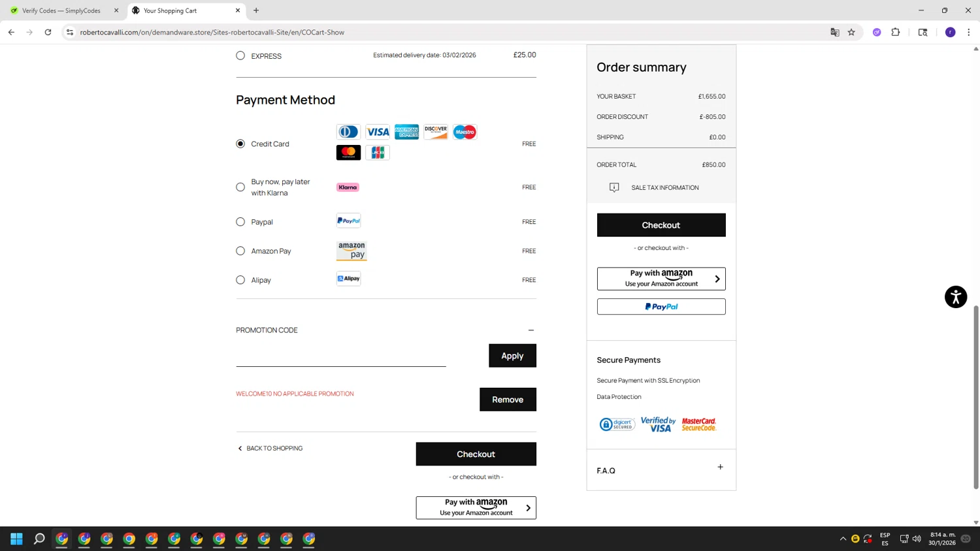Go back to shopping link
Viewport: 980px width, 551px height.
(270, 449)
